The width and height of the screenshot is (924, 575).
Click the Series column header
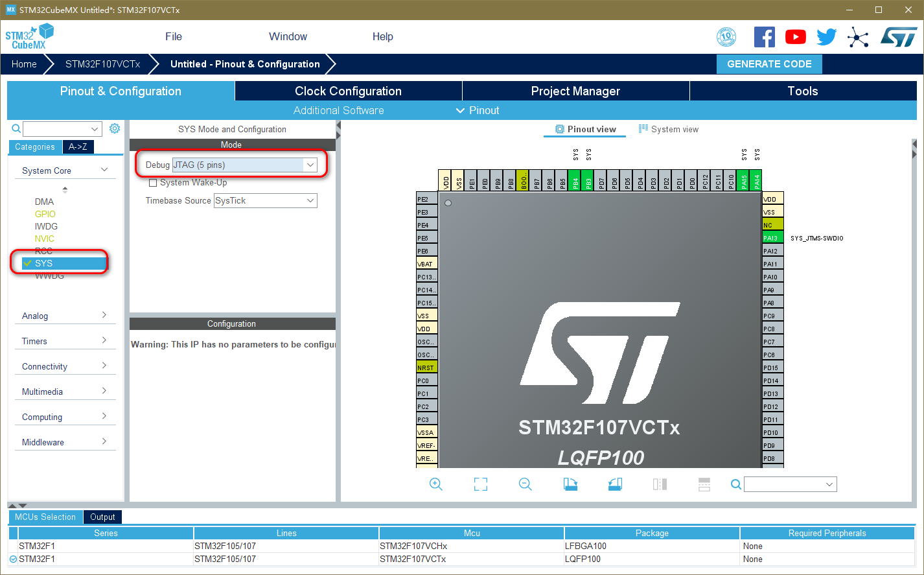106,533
